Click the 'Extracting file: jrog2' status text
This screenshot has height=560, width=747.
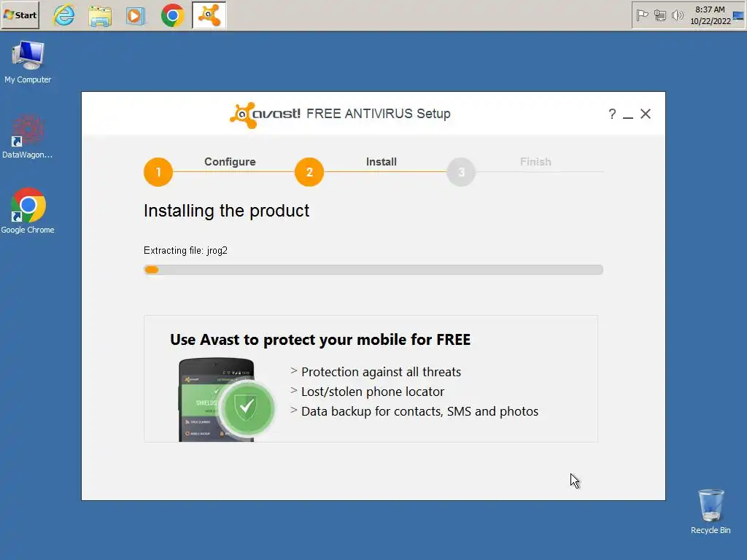pyautogui.click(x=185, y=251)
